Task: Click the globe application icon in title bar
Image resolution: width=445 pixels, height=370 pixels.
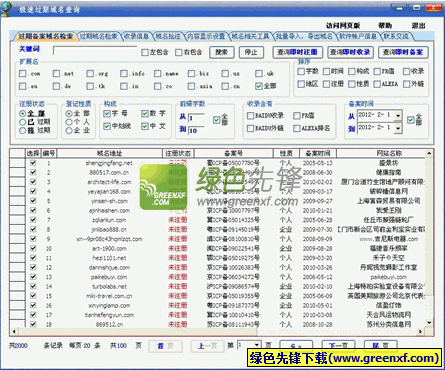Action: tap(6, 9)
